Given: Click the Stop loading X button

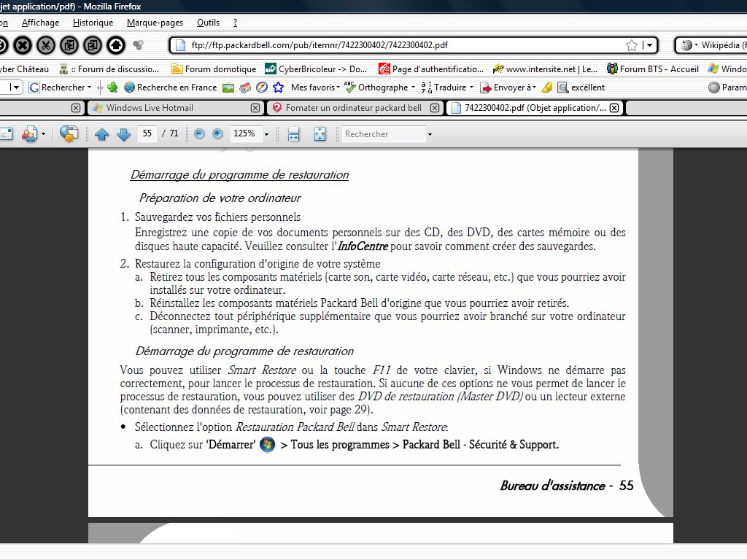Looking at the screenshot, I should coord(23,45).
